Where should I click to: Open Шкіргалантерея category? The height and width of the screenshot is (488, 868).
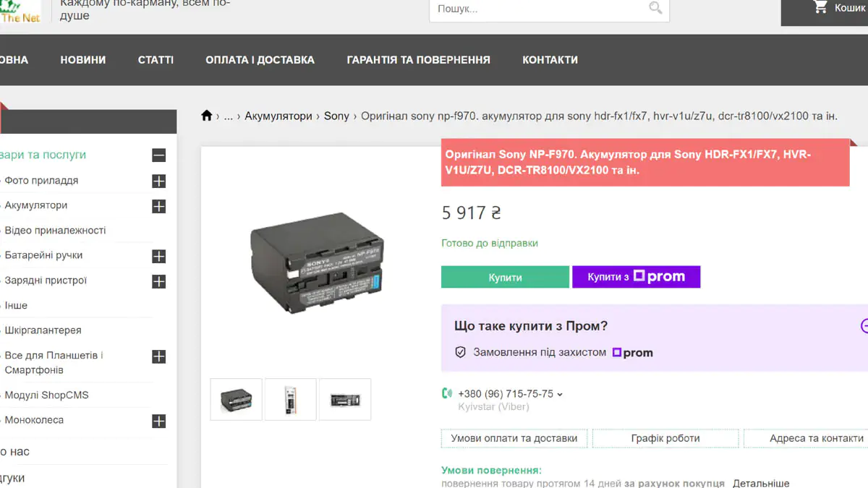click(x=43, y=330)
